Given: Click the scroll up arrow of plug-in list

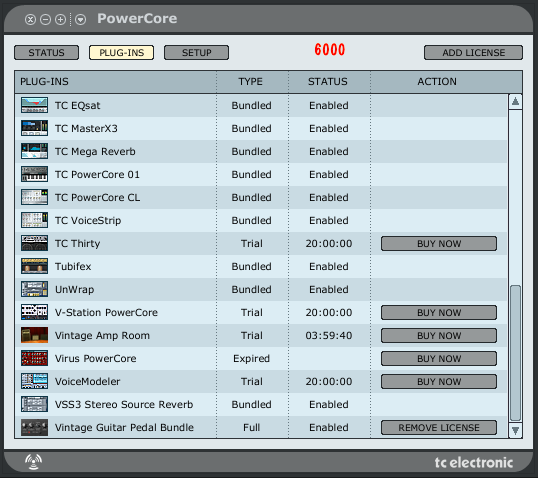Looking at the screenshot, I should (x=515, y=102).
